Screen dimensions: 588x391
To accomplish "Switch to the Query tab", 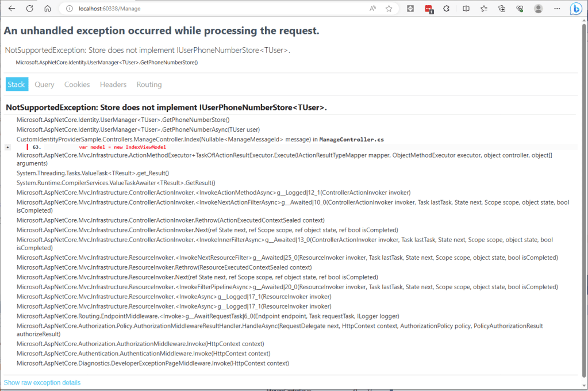I will tap(44, 85).
